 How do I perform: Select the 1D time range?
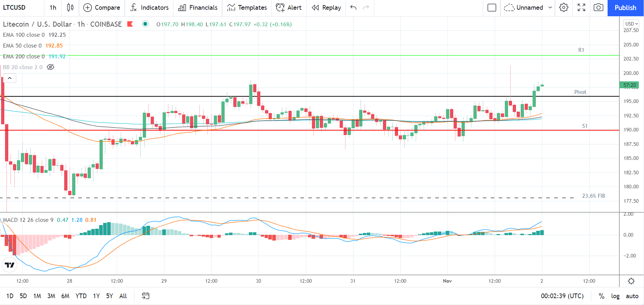click(10, 296)
